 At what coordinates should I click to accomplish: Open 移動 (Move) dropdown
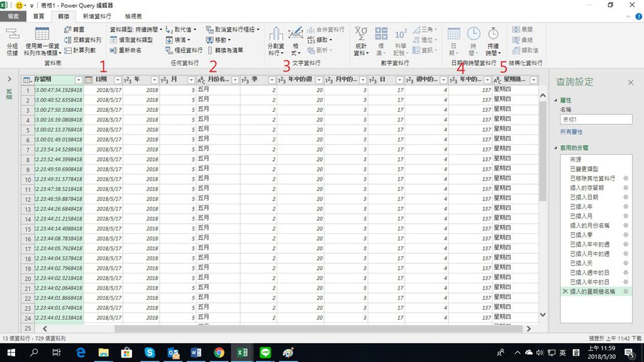pos(218,40)
